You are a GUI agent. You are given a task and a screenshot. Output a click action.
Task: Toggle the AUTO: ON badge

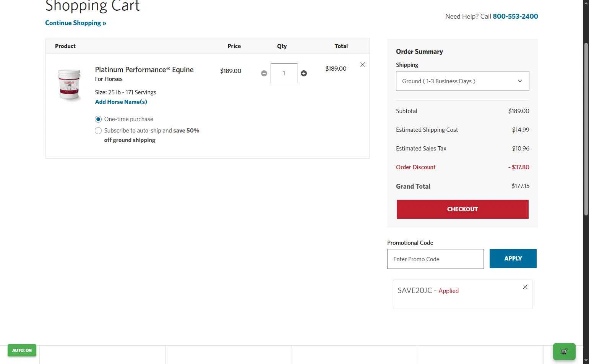[22, 350]
